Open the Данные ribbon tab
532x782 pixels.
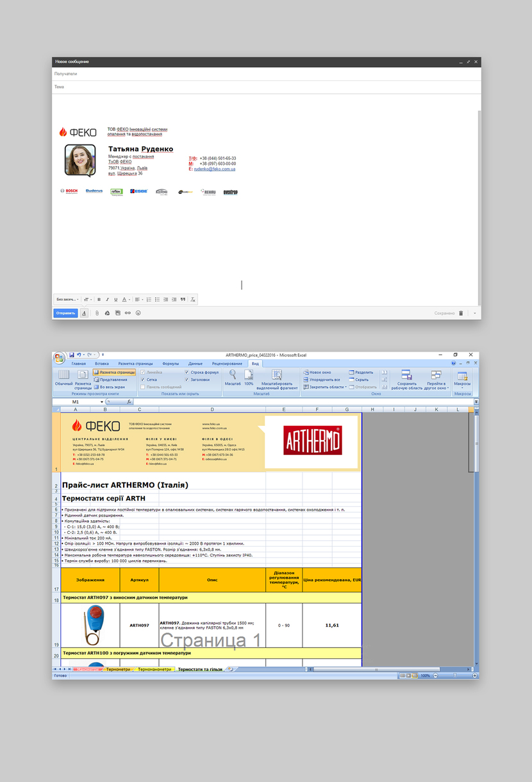tap(195, 364)
